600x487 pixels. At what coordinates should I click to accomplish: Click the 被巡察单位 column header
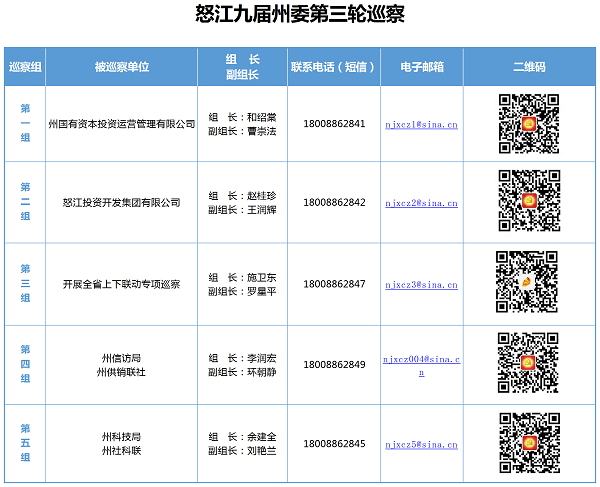[x=122, y=67]
